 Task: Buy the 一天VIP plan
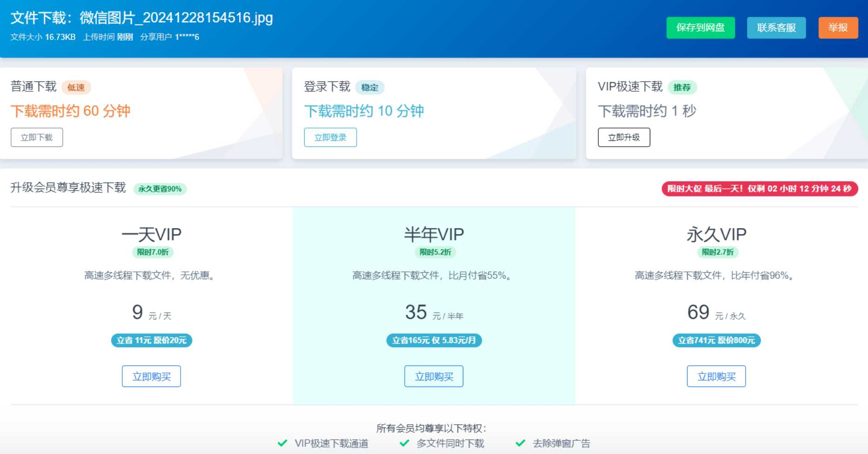coord(151,376)
